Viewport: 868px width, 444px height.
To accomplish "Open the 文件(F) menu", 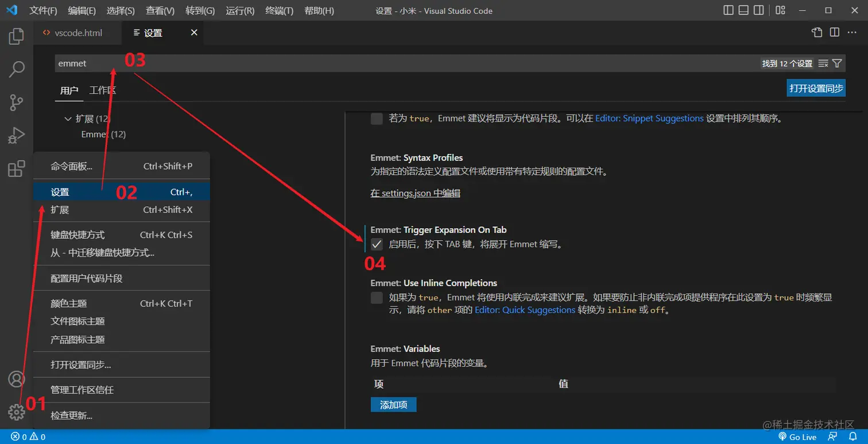I will [44, 11].
